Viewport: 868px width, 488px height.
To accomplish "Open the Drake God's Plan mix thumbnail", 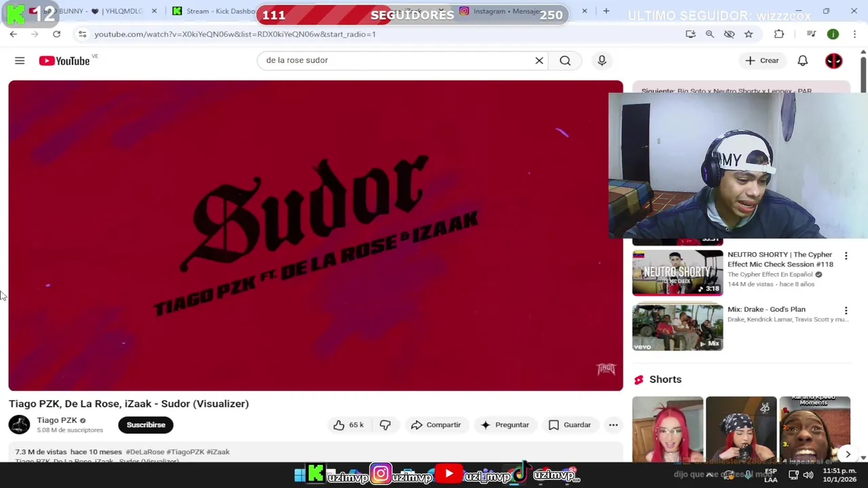I will (677, 327).
